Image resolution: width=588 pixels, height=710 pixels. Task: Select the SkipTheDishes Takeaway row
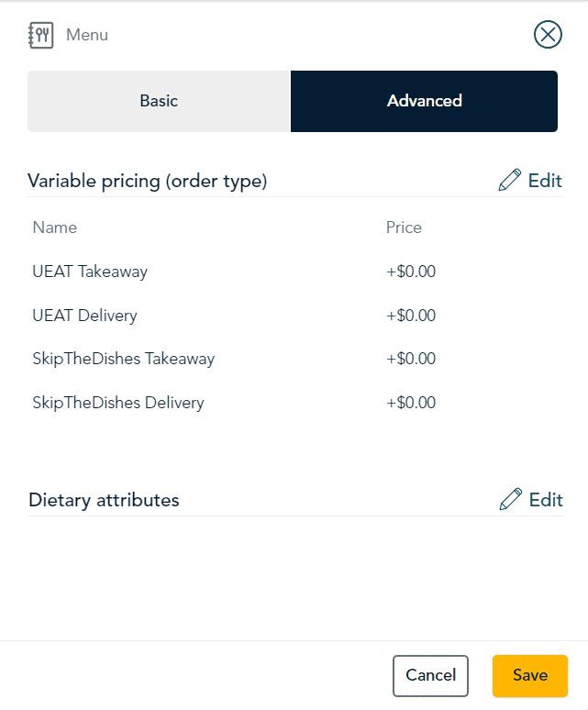point(294,359)
